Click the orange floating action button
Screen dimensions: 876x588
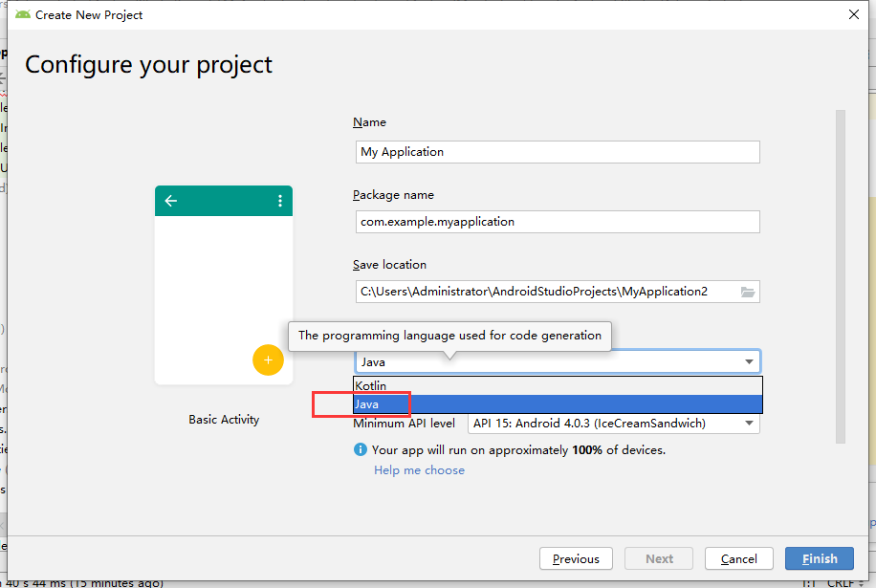(x=268, y=360)
